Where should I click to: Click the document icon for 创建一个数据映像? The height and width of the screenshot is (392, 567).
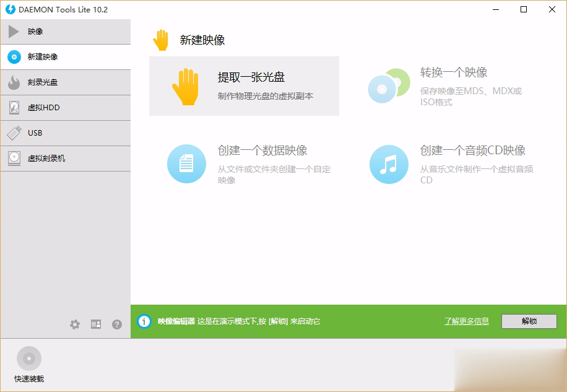click(x=186, y=164)
